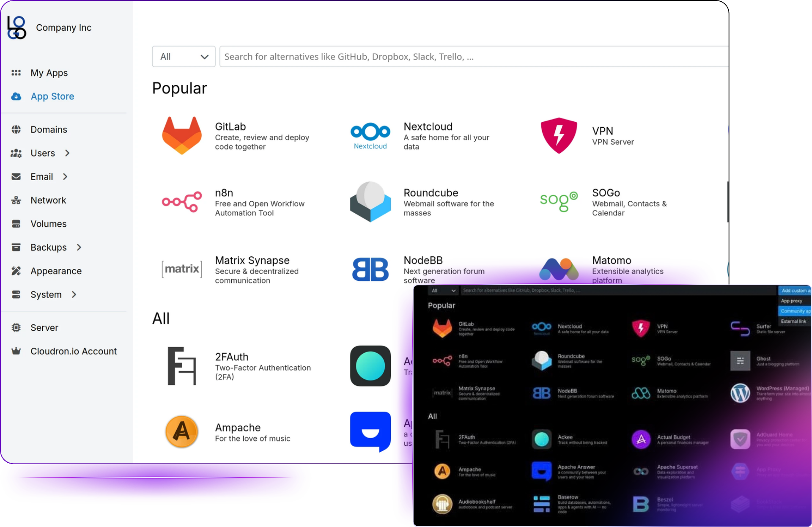
Task: Choose App proxy menu entry in dark window
Action: click(794, 301)
